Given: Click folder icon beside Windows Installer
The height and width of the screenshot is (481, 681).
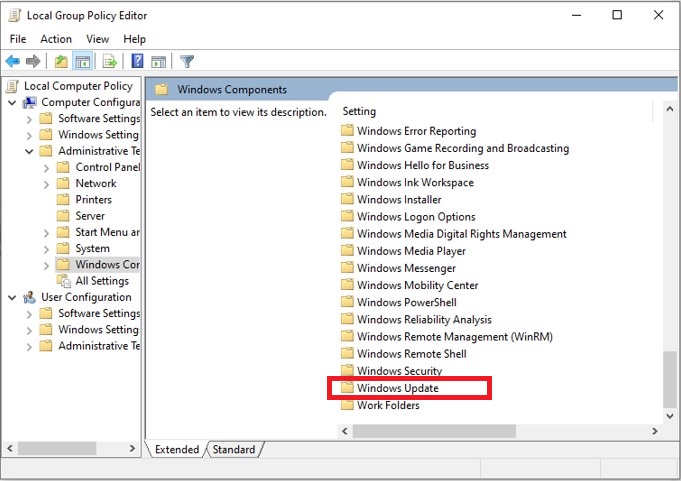Looking at the screenshot, I should pyautogui.click(x=347, y=199).
